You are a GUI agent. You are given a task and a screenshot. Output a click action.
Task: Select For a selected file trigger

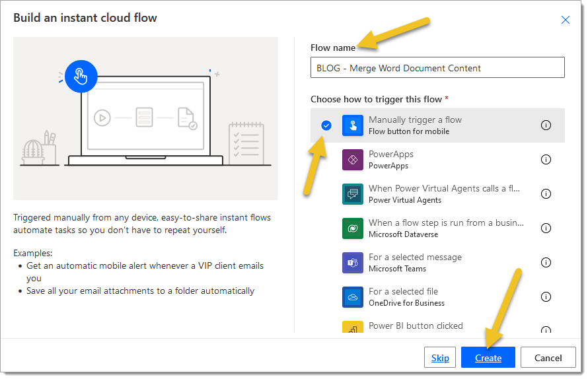point(437,297)
